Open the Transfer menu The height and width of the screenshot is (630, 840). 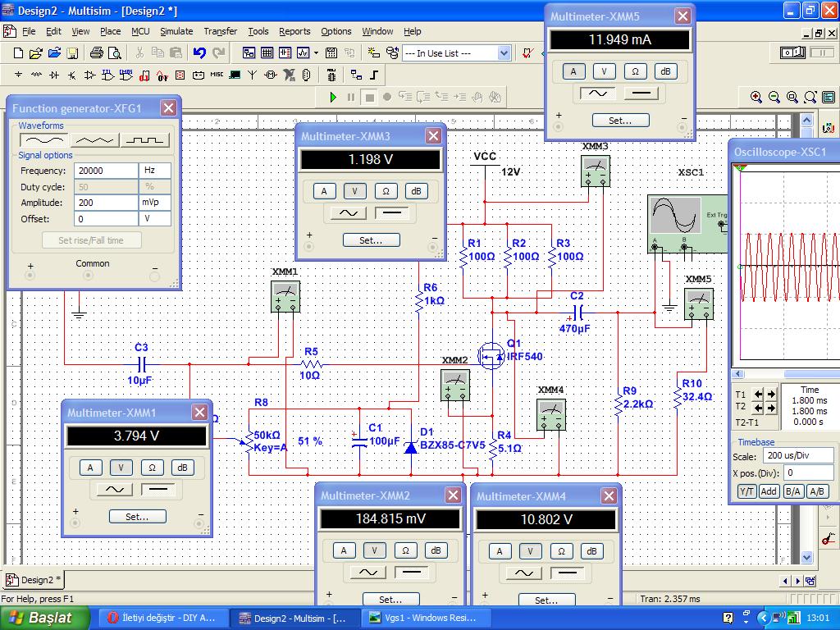(x=220, y=31)
